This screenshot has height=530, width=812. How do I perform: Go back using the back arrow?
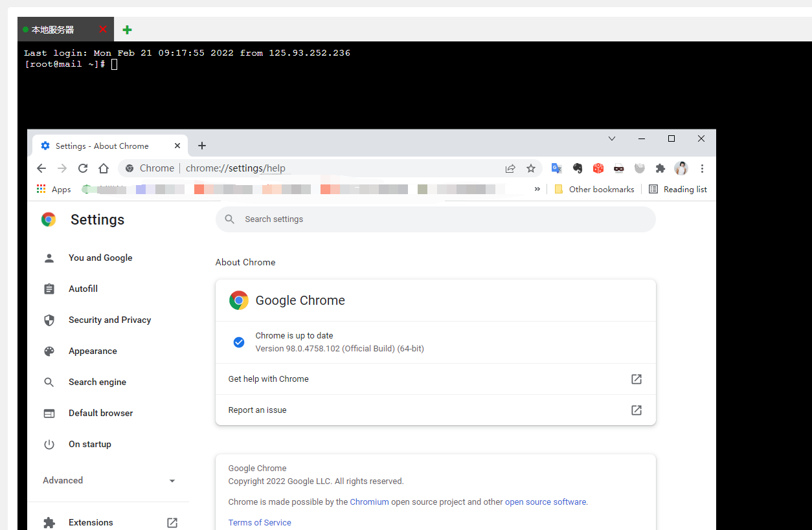[x=41, y=168]
